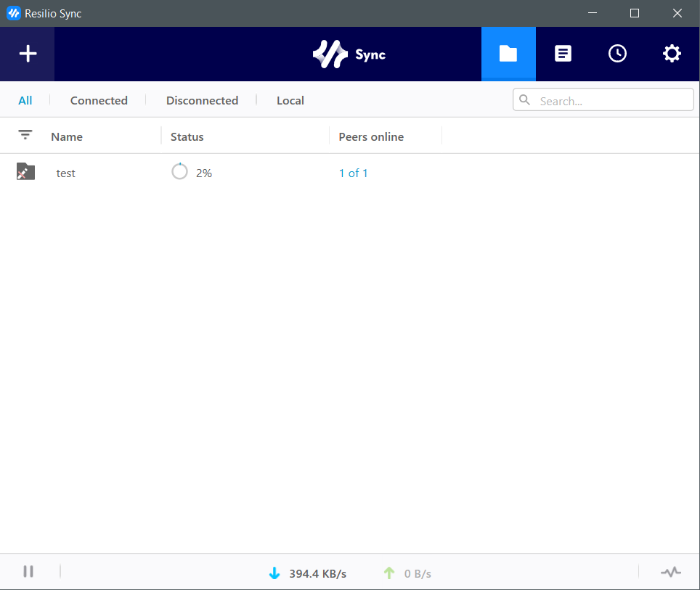Switch to the Disconnected filter tab
Image resolution: width=700 pixels, height=590 pixels.
point(203,101)
